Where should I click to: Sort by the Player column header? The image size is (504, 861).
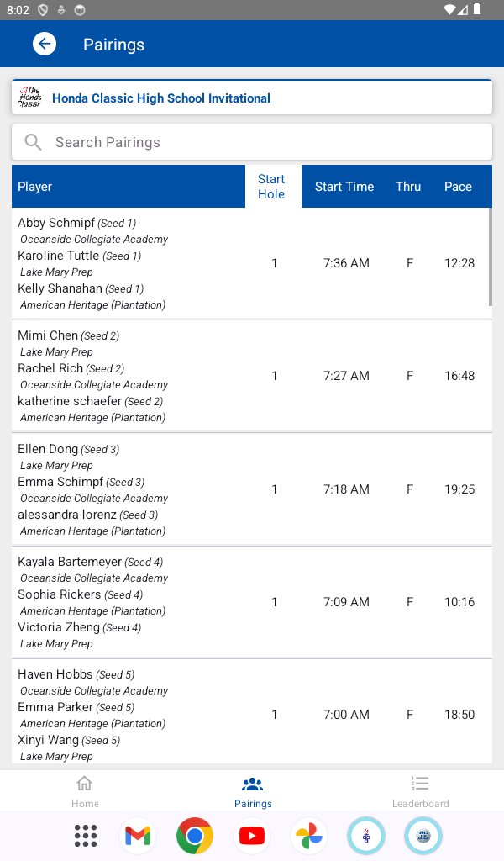(x=34, y=187)
